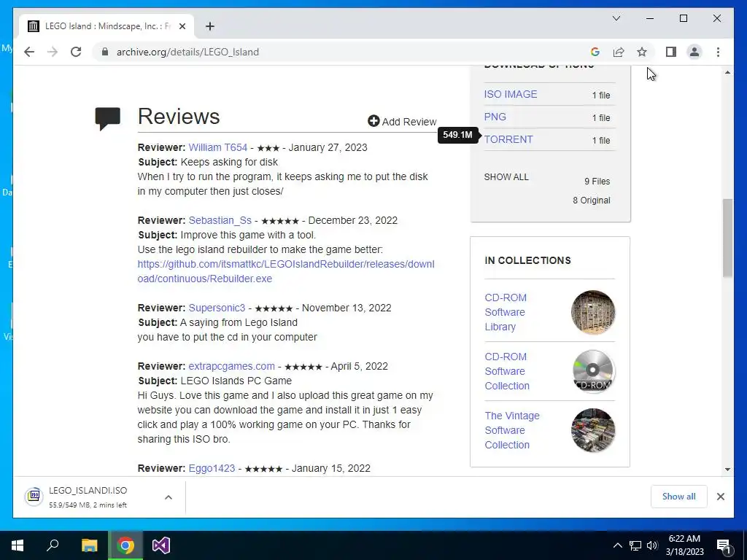Open the CD-ROM Software Library link
This screenshot has width=747, height=560.
[506, 312]
